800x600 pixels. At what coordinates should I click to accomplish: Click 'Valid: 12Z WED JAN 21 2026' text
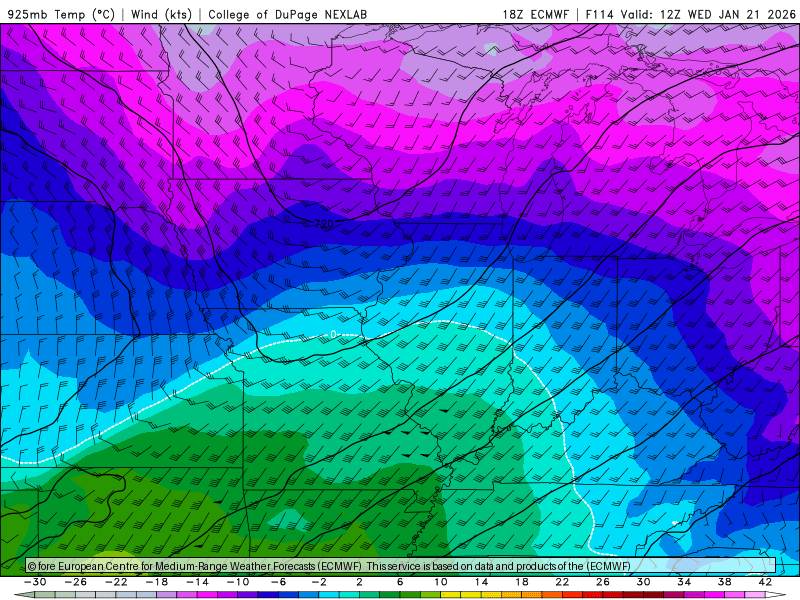pos(708,14)
